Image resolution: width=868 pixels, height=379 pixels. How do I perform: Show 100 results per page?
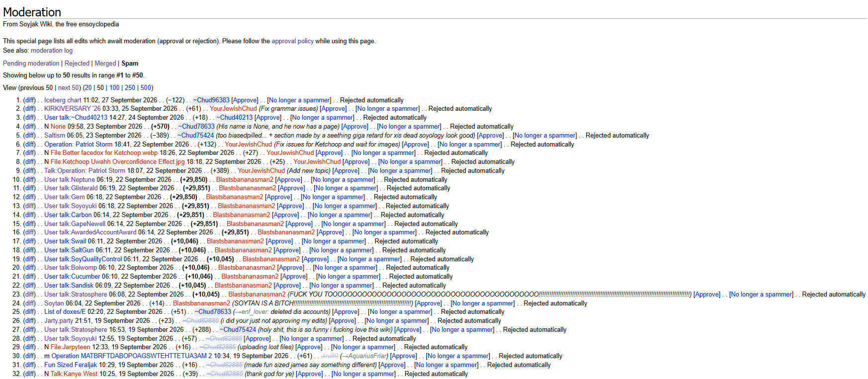[114, 88]
